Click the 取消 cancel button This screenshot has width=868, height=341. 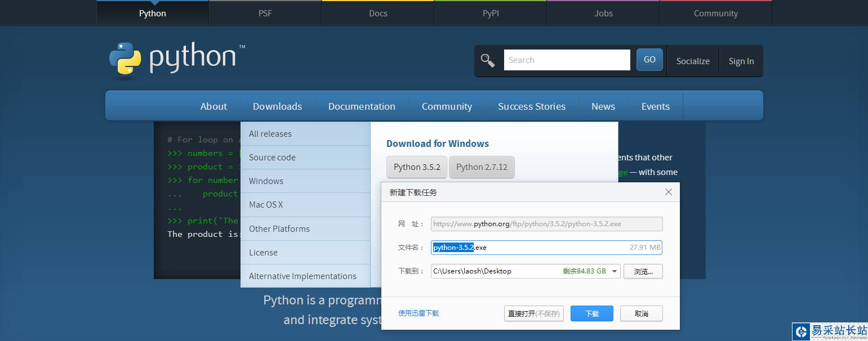tap(641, 313)
